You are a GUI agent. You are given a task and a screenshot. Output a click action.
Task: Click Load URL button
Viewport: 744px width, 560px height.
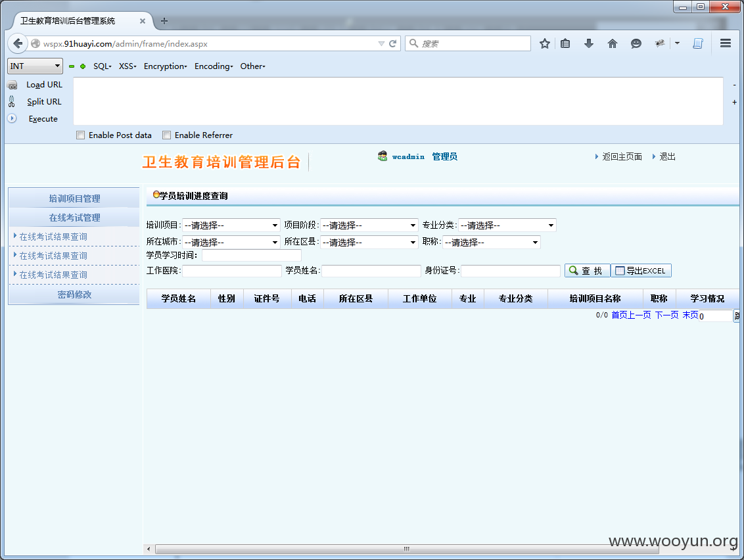(44, 85)
